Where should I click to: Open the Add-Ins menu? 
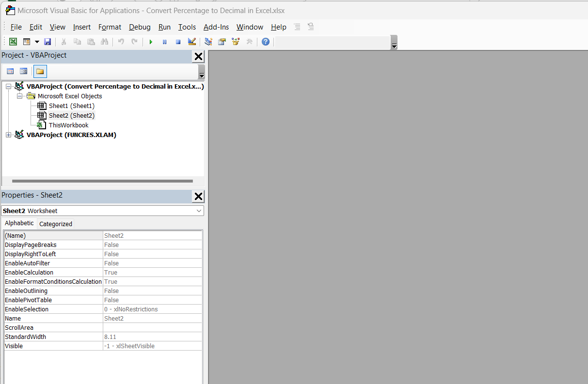point(216,27)
